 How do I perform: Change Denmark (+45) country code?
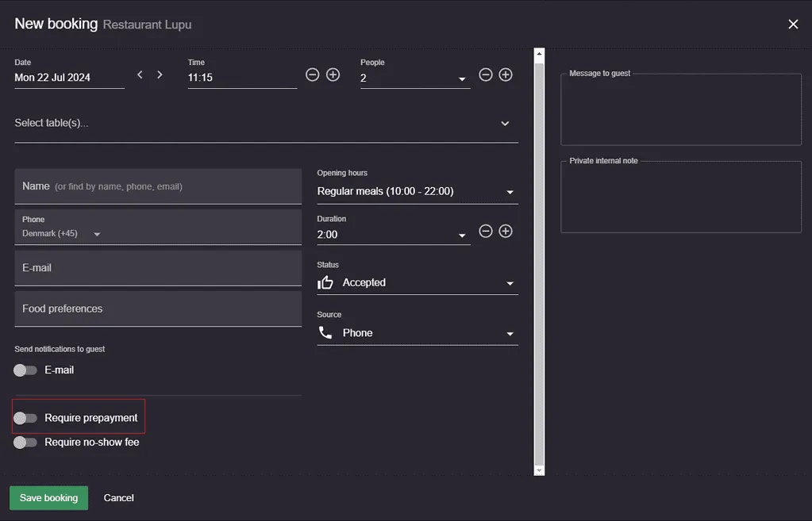point(61,234)
